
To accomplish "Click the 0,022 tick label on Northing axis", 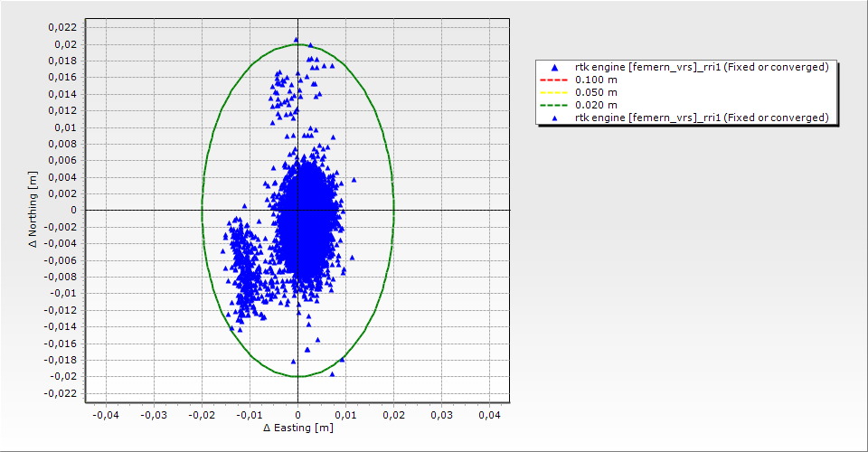I will pyautogui.click(x=62, y=27).
